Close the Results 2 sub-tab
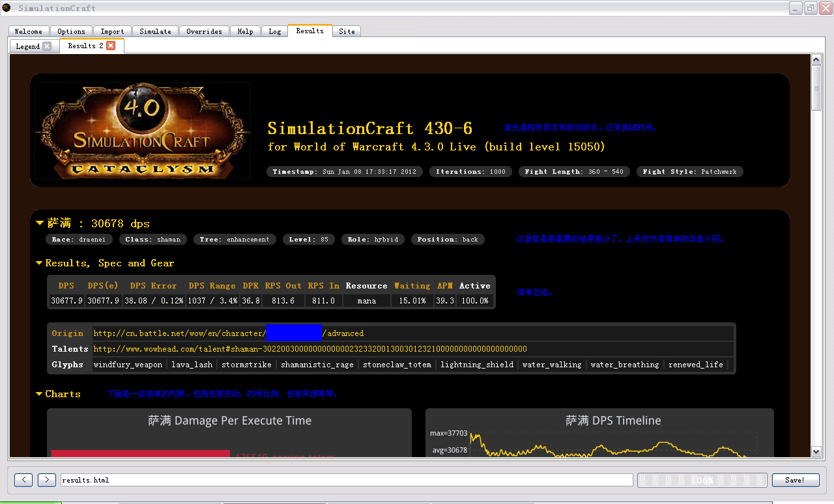834x504 pixels. pos(111,46)
